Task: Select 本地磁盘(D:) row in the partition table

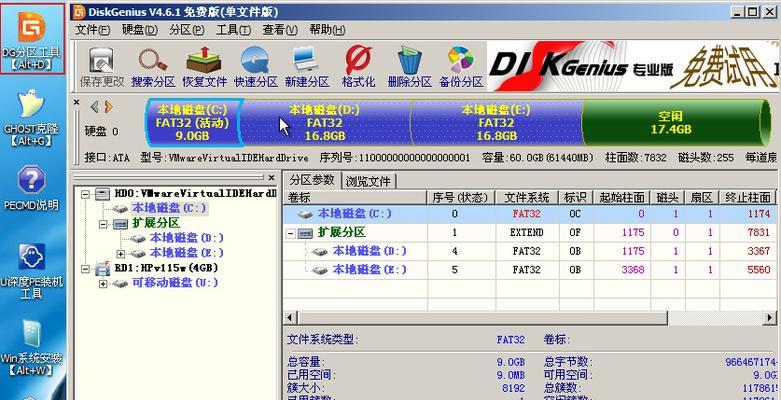Action: (x=529, y=251)
